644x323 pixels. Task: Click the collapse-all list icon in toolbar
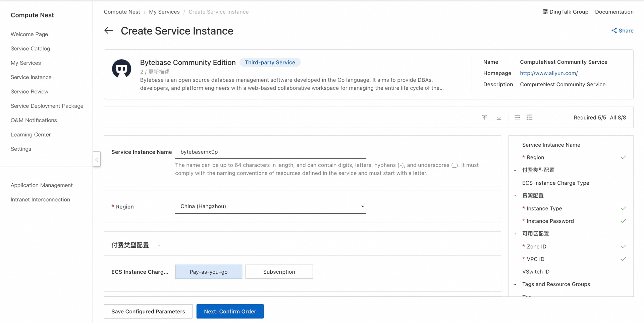(517, 117)
